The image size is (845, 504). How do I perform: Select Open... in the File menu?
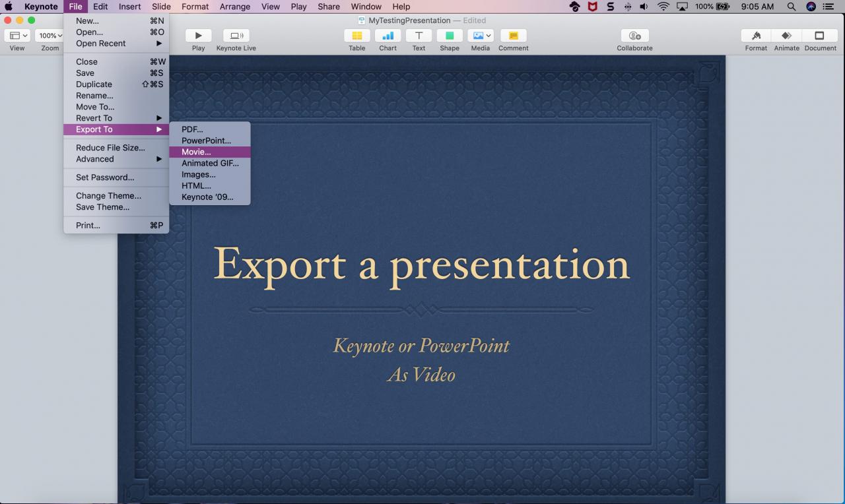click(x=116, y=32)
